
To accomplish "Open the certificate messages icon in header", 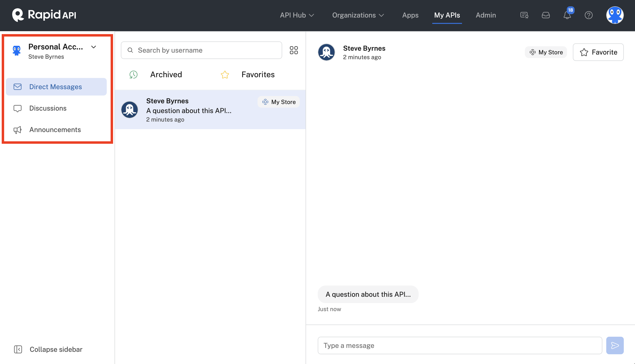I will click(524, 15).
